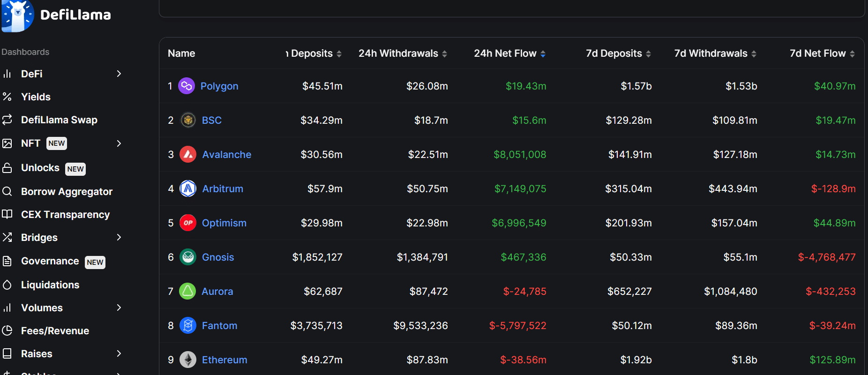Click the CEX Transparency book icon
This screenshot has height=375, width=868.
click(7, 214)
